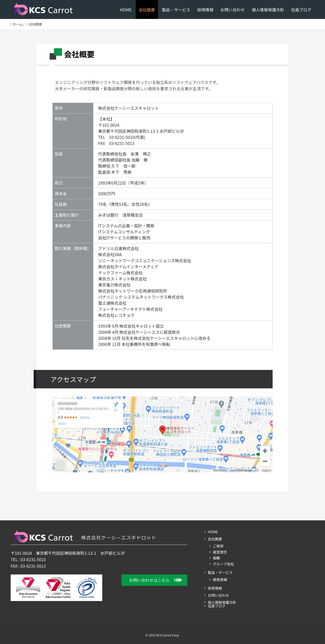Open HOME link in footer navigation

click(213, 532)
